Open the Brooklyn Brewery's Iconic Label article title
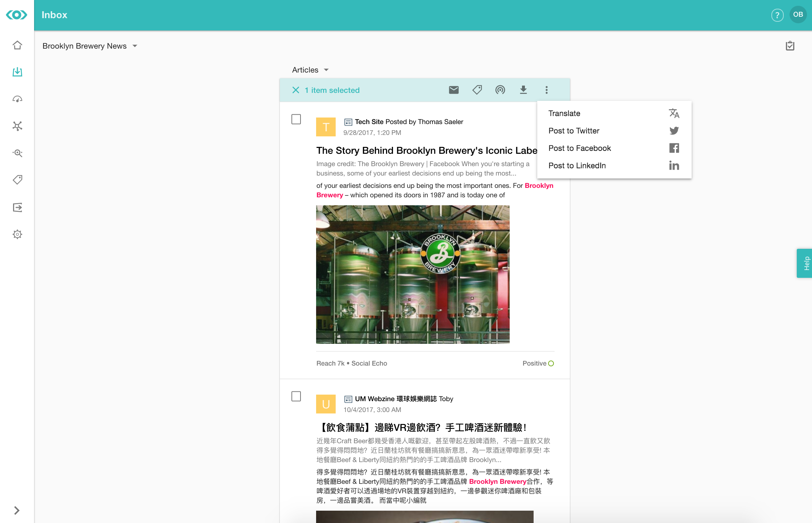Viewport: 812px width, 523px height. tap(427, 151)
